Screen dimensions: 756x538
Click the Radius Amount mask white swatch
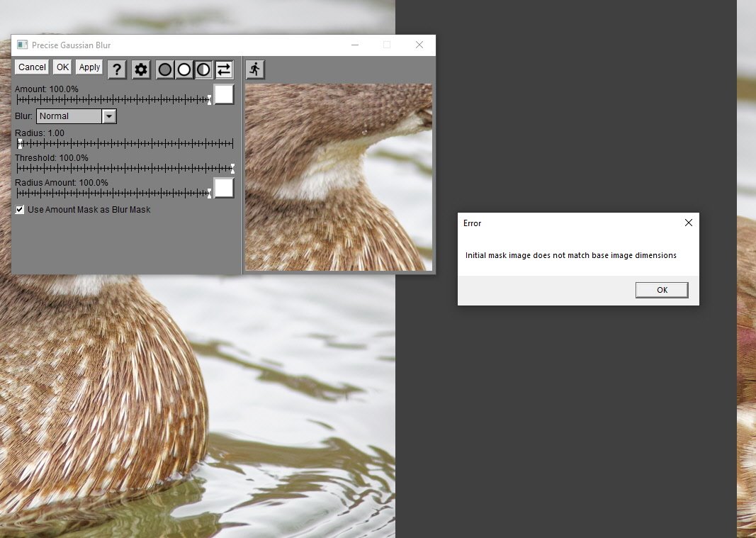point(224,188)
